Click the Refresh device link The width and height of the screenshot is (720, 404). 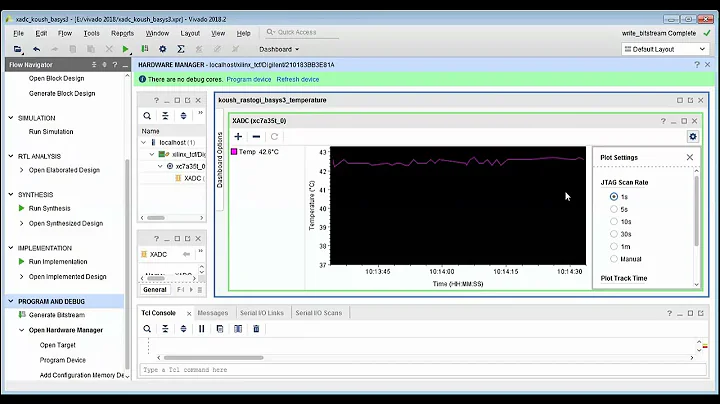pyautogui.click(x=298, y=79)
